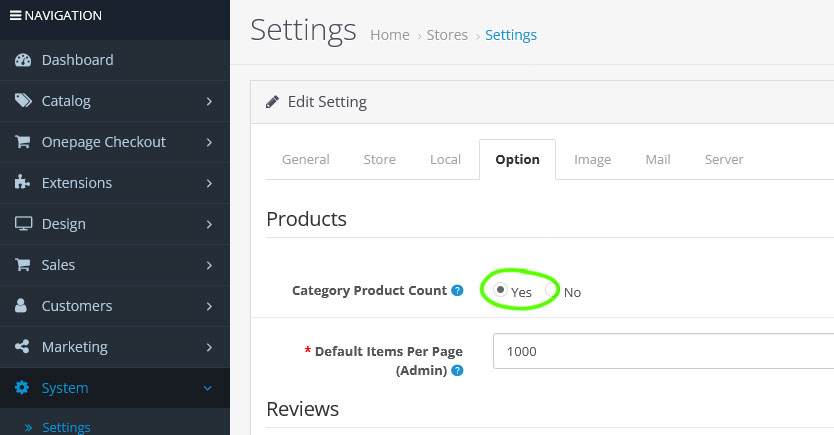Click the Onepage Checkout cart icon
Screen dimensions: 834x435
(x=23, y=142)
